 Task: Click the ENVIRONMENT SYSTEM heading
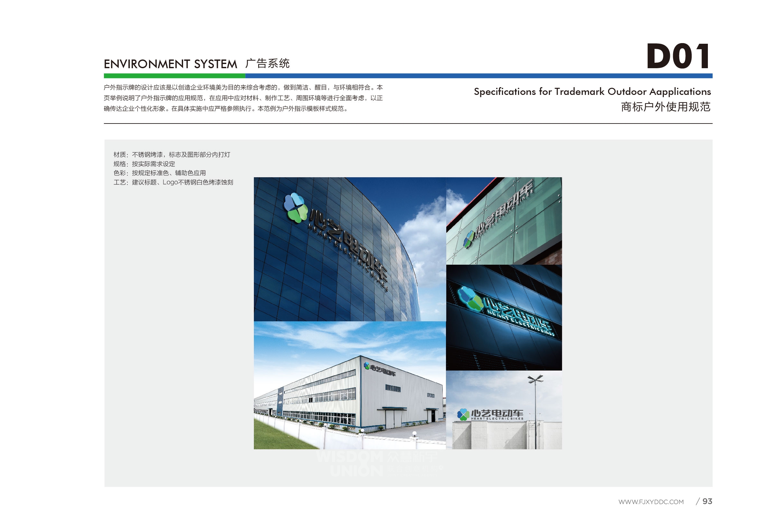[171, 64]
